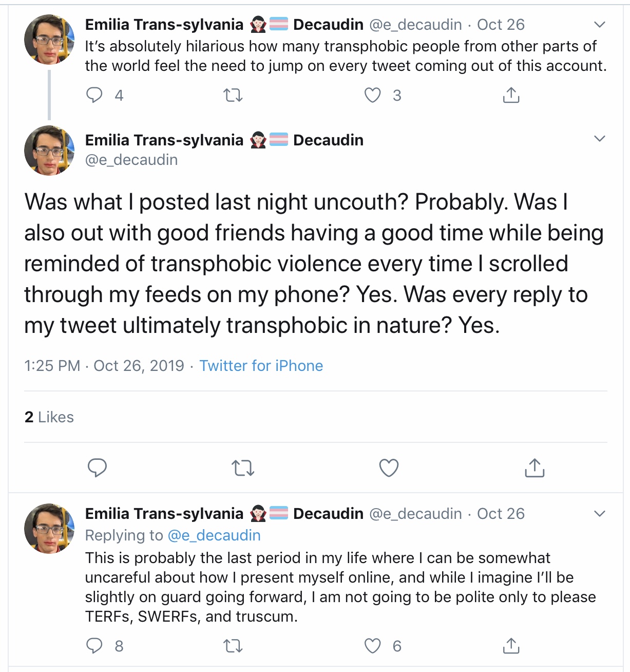The width and height of the screenshot is (630, 672).
Task: Click the top tweet's 'Oct 26' timestamp
Action: click(501, 25)
